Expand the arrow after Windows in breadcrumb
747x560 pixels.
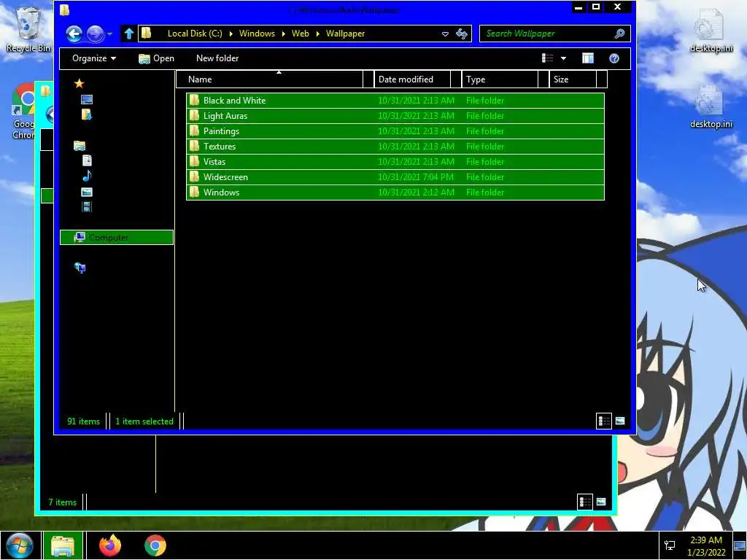click(284, 34)
